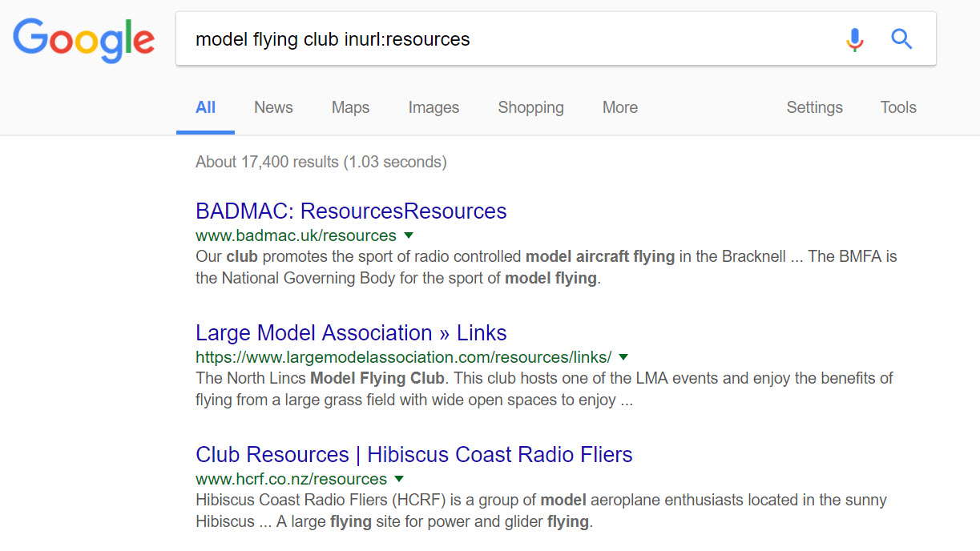Viewport: 980px width, 551px height.
Task: Click the snippet about North Lincs Model Flying Club
Action: pyautogui.click(x=544, y=388)
